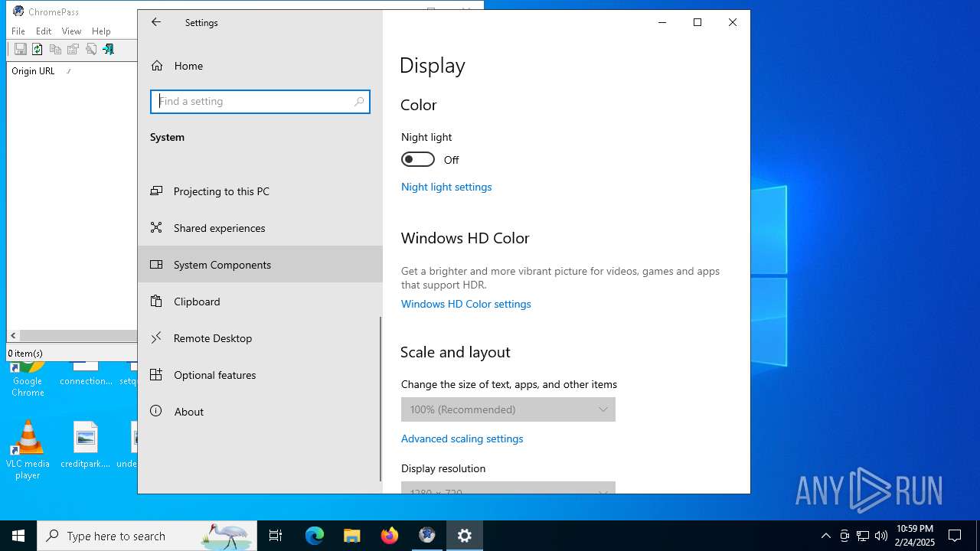
Task: Maximize the Settings window
Action: click(x=697, y=22)
